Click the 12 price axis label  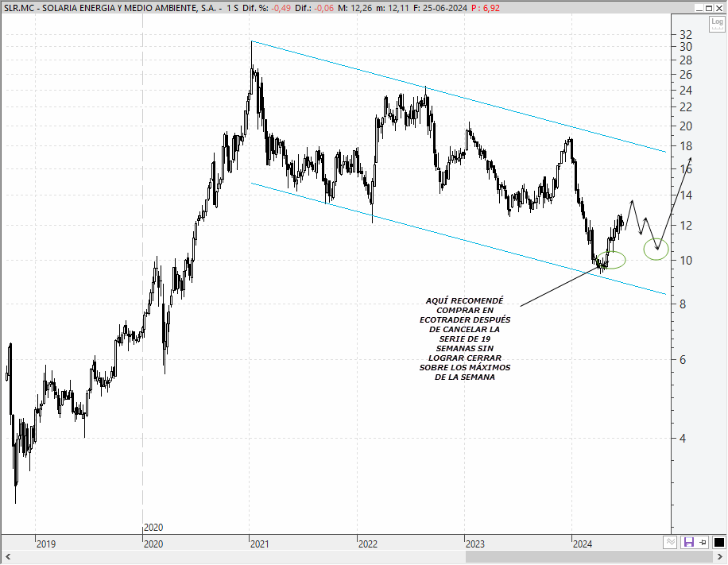(686, 226)
